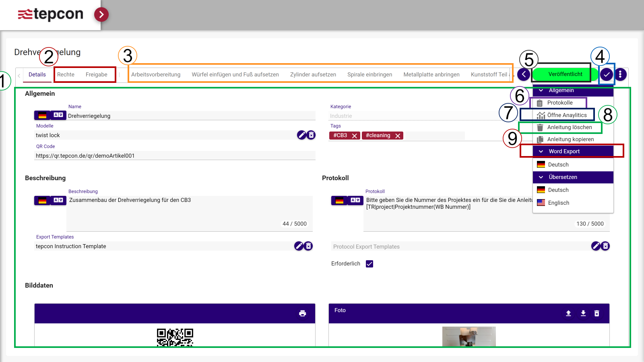The width and height of the screenshot is (644, 362).
Task: Collapse the Übersetzen menu section
Action: click(x=541, y=177)
